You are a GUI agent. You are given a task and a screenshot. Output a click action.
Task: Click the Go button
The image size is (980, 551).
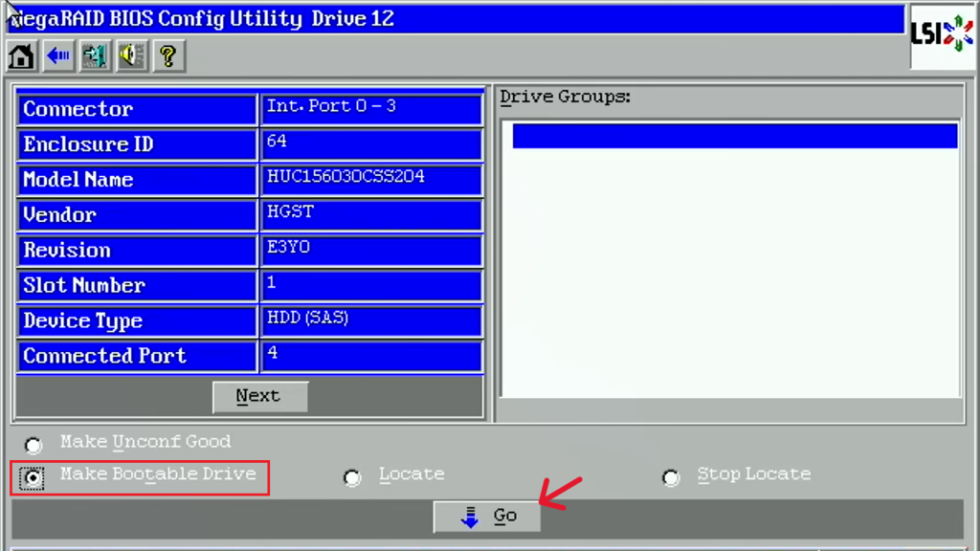click(487, 516)
